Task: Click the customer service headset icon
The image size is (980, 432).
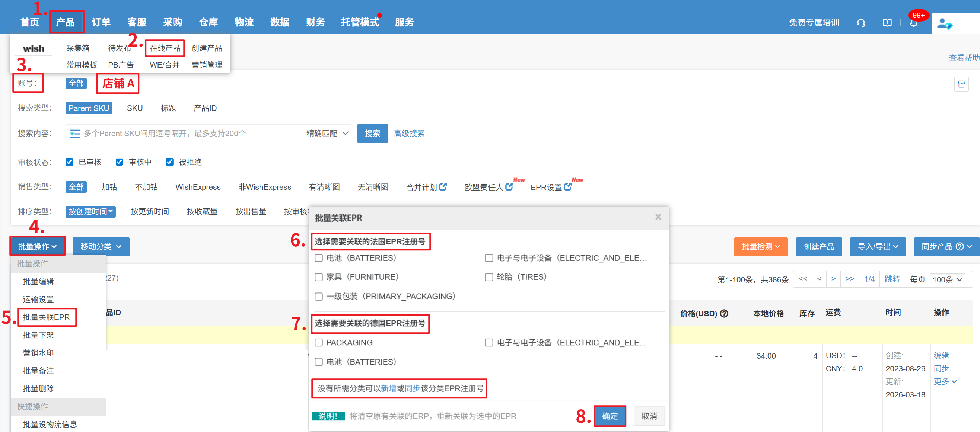Action: pyautogui.click(x=861, y=23)
